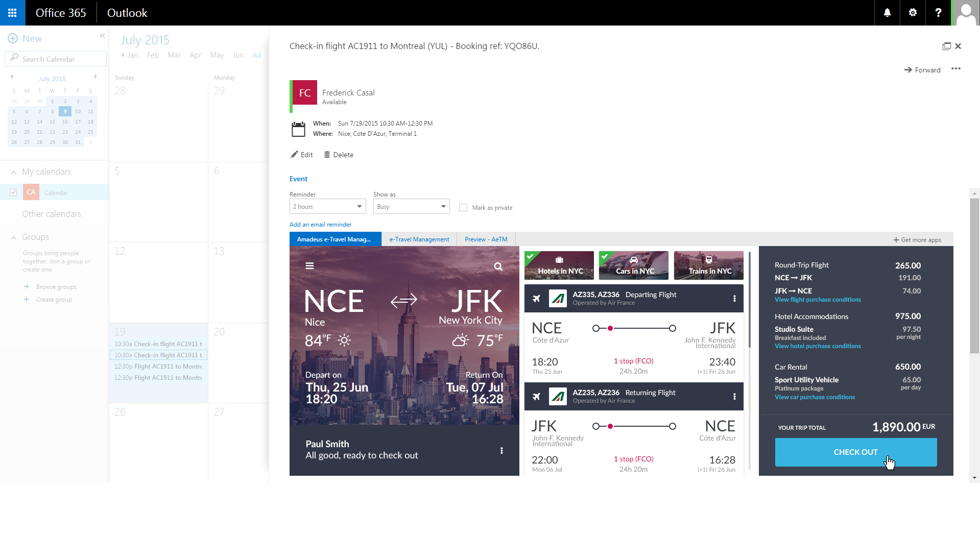Open View flight purchase conditions link

[818, 300]
